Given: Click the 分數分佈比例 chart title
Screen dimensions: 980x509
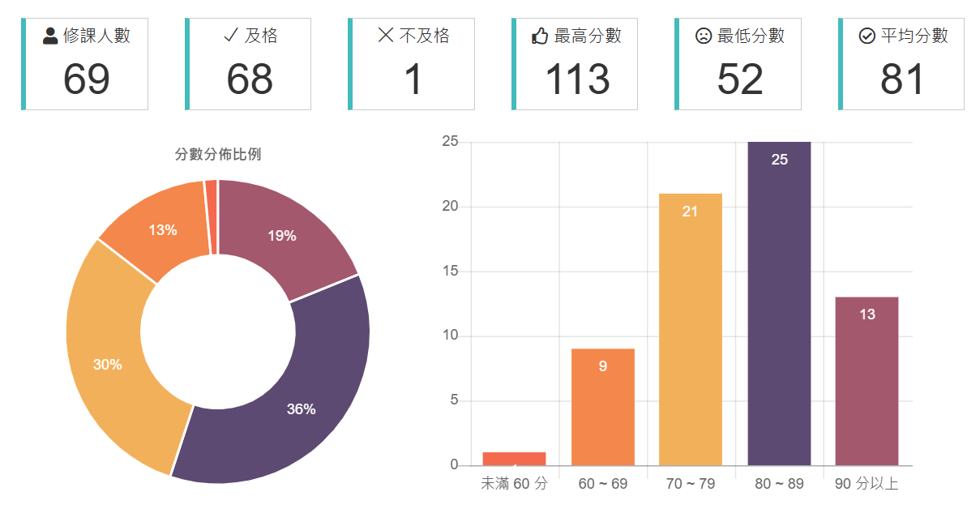Looking at the screenshot, I should coord(218,154).
